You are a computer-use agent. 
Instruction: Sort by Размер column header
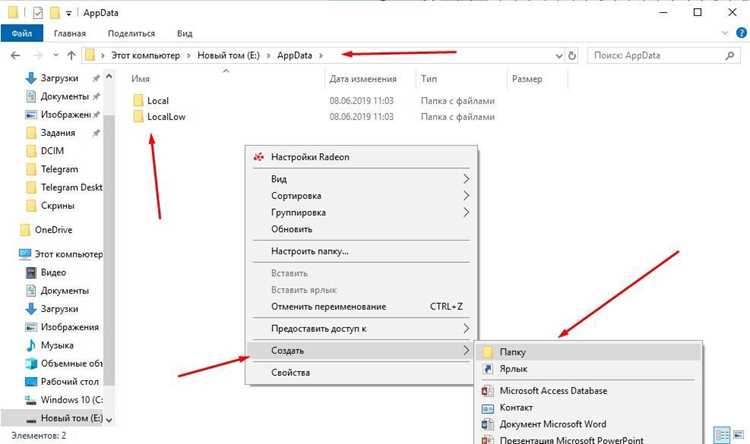[527, 79]
